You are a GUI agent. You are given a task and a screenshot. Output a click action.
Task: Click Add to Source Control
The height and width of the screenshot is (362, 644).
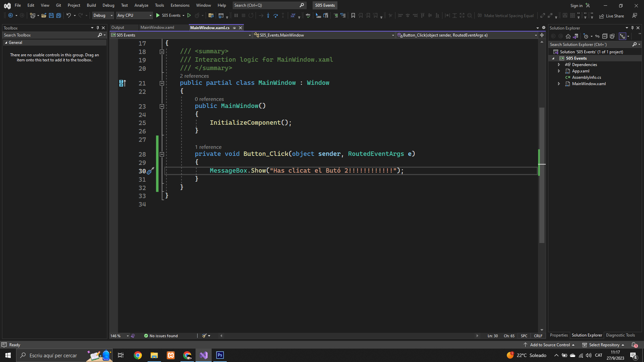click(549, 345)
